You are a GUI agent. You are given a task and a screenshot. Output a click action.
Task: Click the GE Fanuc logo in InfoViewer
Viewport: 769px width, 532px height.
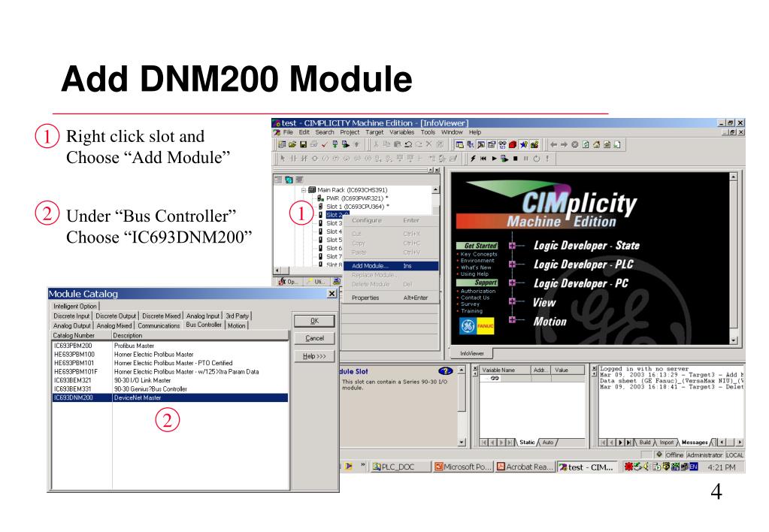(477, 327)
